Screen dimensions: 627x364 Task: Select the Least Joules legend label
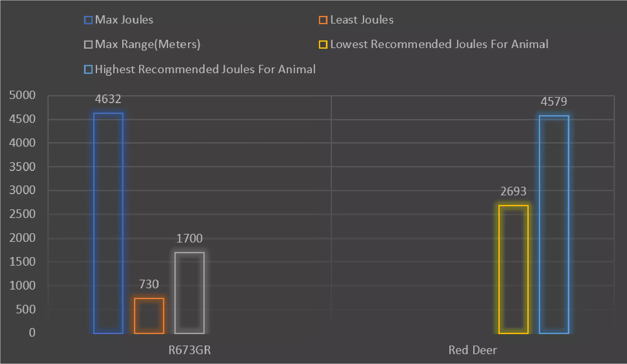(x=362, y=20)
